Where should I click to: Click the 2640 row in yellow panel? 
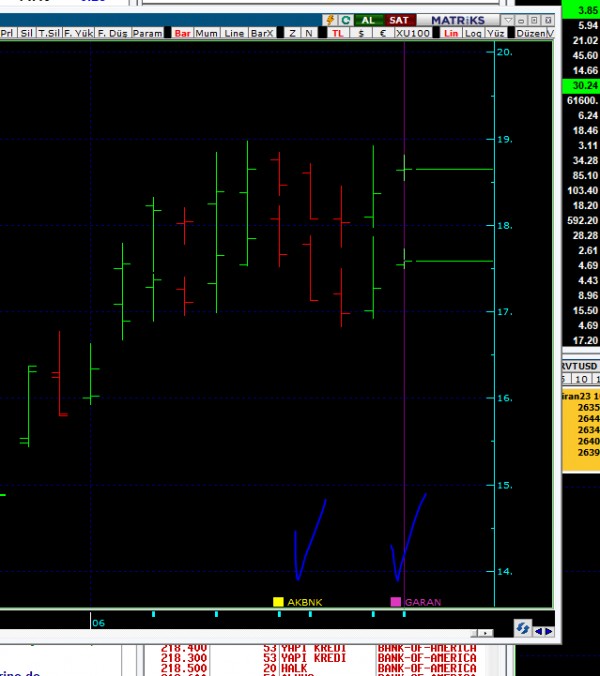click(581, 441)
